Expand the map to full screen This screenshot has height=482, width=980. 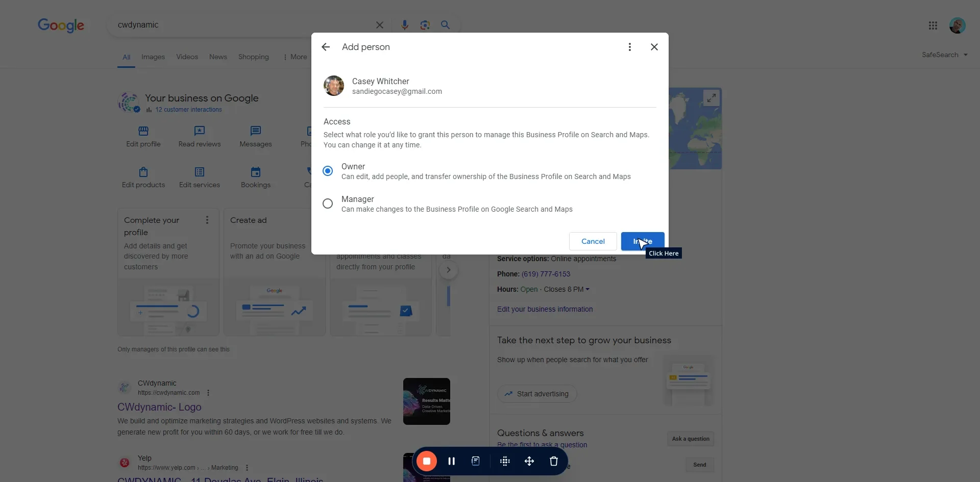pos(713,98)
